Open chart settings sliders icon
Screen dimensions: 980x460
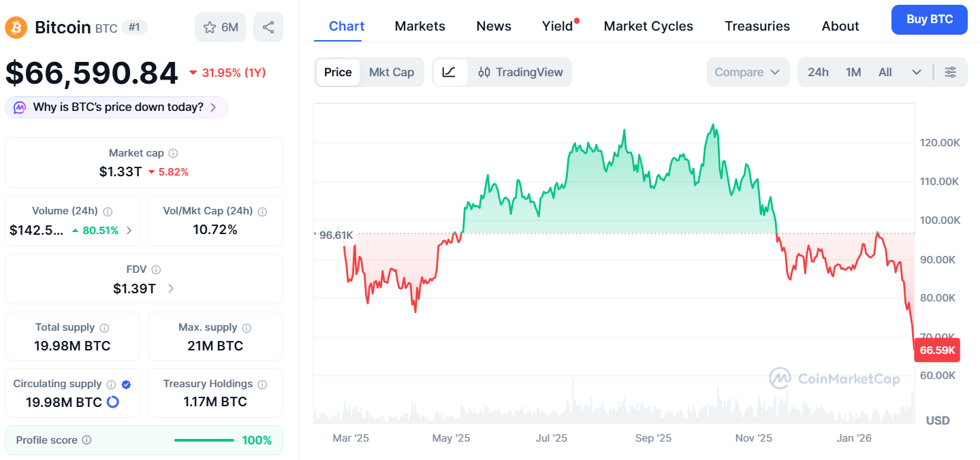click(951, 72)
